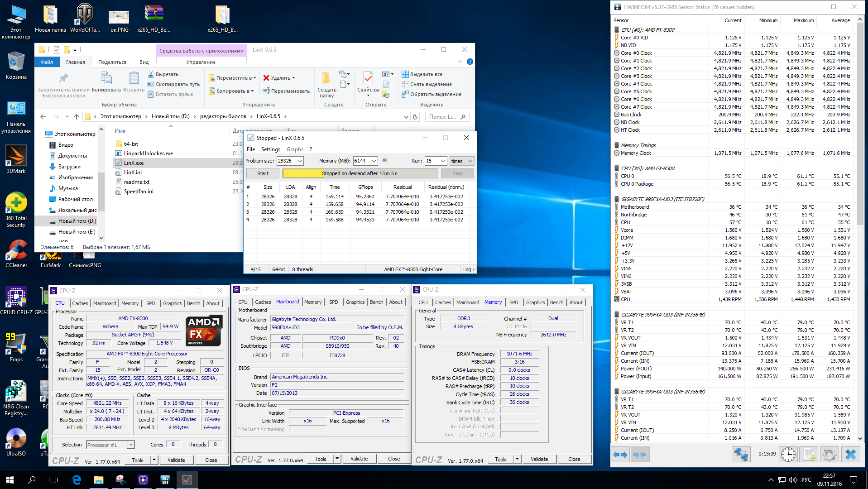This screenshot has width=868, height=489.
Task: Open HWiNFO remote network monitoring icon
Action: [x=741, y=454]
